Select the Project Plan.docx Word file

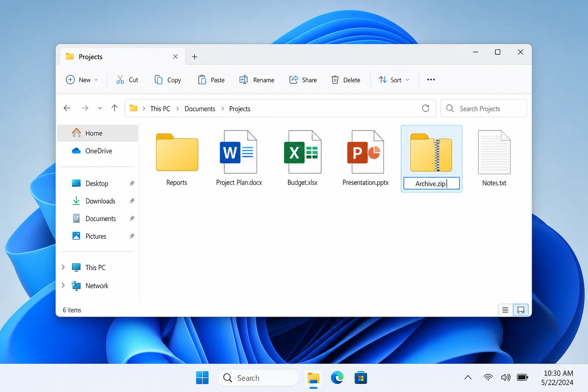pyautogui.click(x=239, y=159)
